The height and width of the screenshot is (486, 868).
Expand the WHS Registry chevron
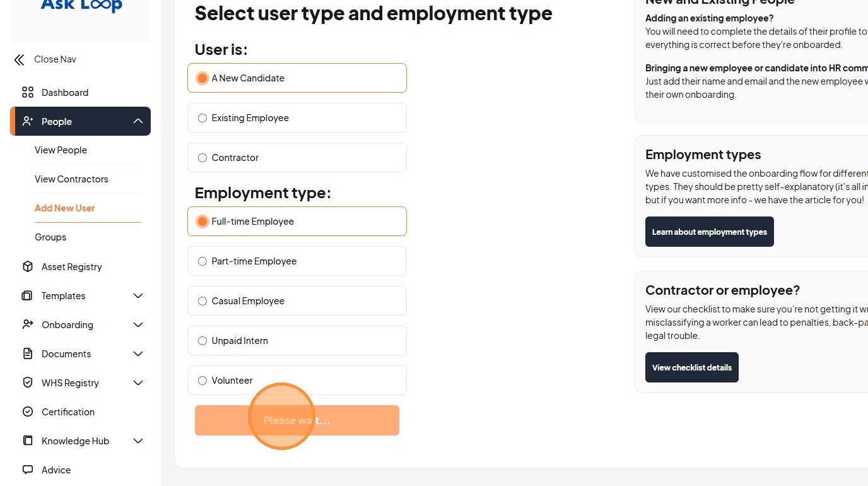tap(138, 383)
